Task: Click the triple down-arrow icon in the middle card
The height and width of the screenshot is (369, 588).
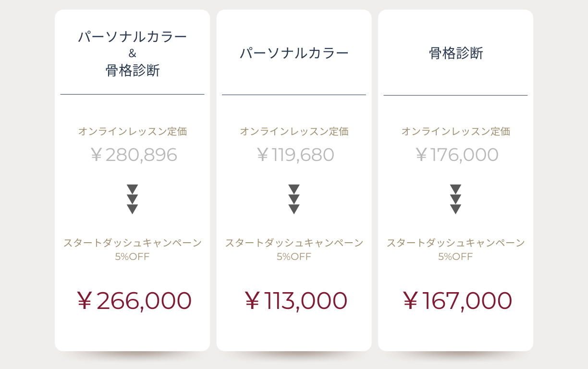Action: [x=294, y=199]
